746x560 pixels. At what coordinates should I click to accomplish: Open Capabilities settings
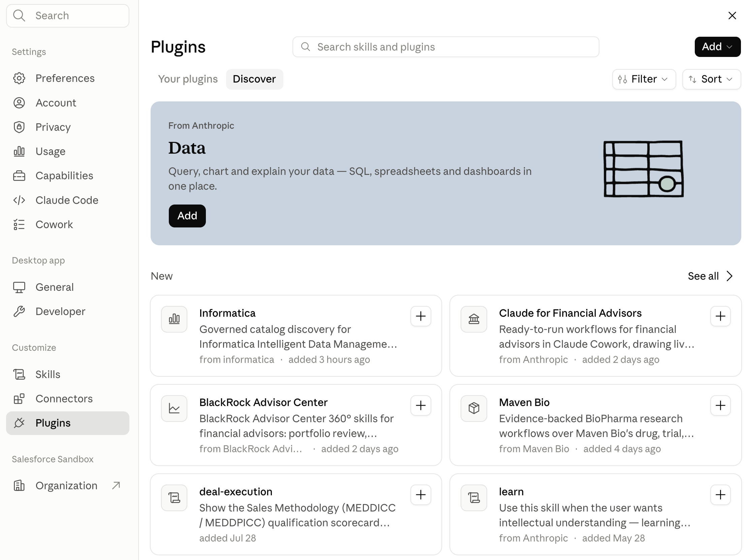[67, 176]
